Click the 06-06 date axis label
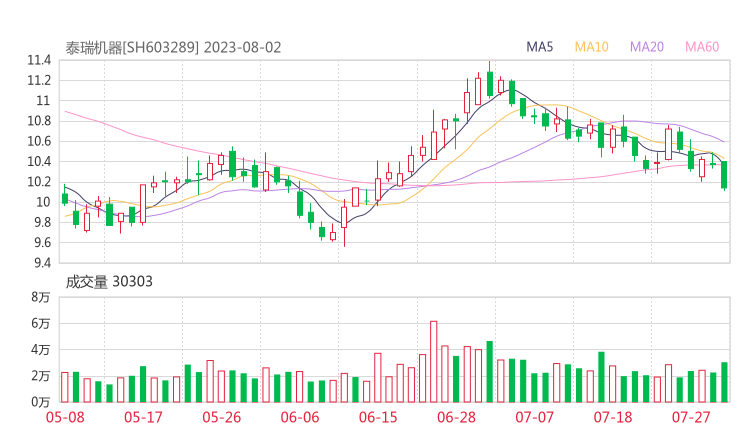Screen dimensions: 740x440 click(x=300, y=417)
